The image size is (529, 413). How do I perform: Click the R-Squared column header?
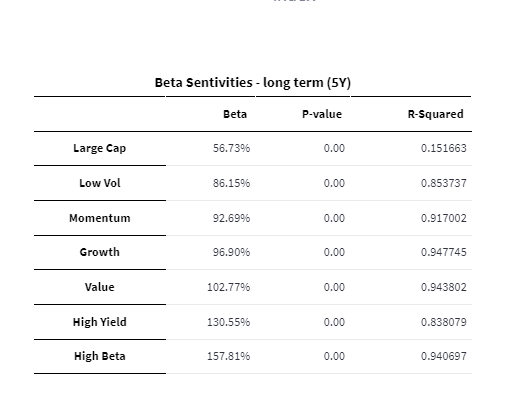point(435,114)
